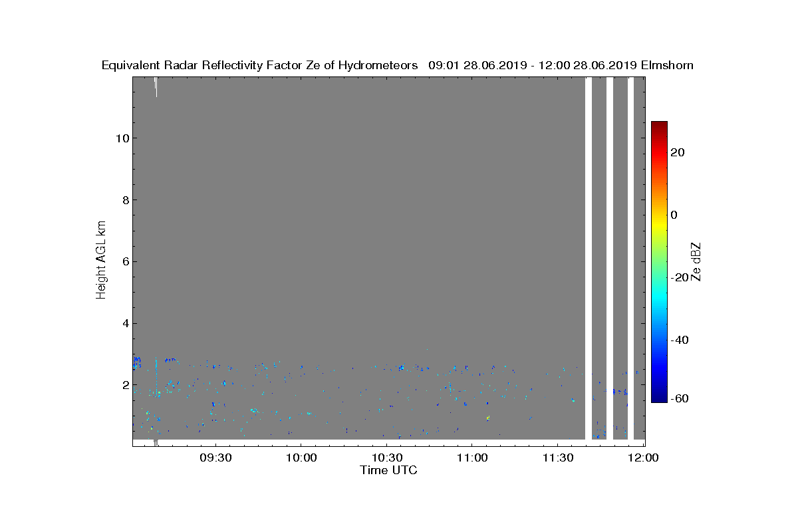Click the 10:00 time tick label
This screenshot has width=798, height=532.
click(x=301, y=458)
